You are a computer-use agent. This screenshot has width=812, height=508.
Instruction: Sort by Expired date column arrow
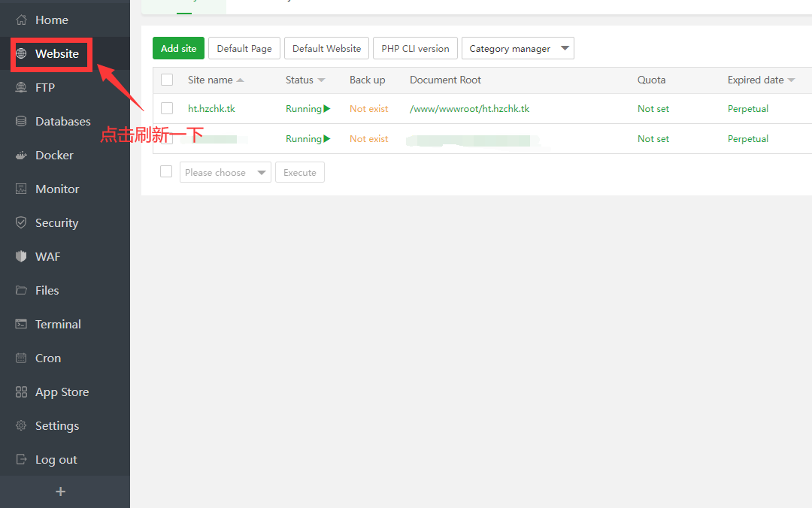coord(791,80)
